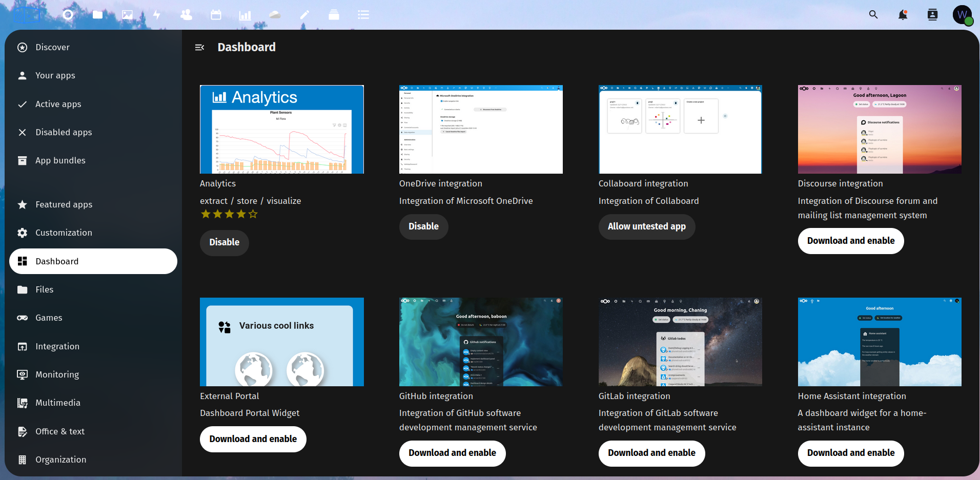Select the Multimedia category

click(x=93, y=403)
